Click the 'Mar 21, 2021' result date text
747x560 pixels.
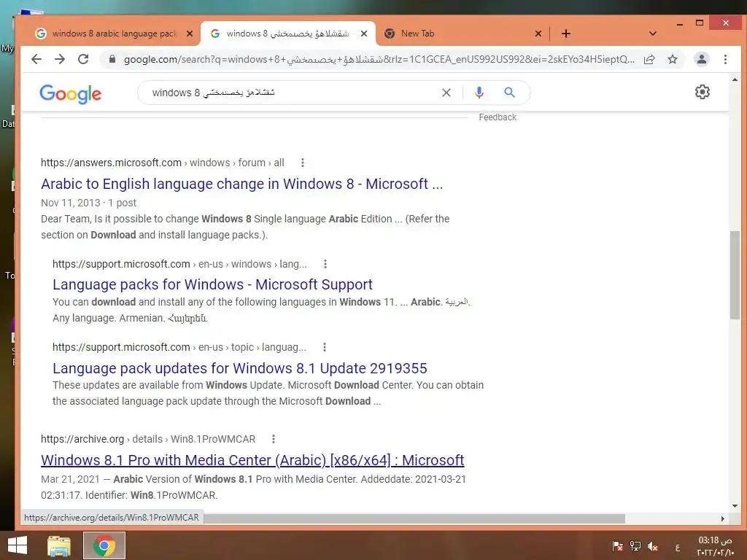(71, 479)
